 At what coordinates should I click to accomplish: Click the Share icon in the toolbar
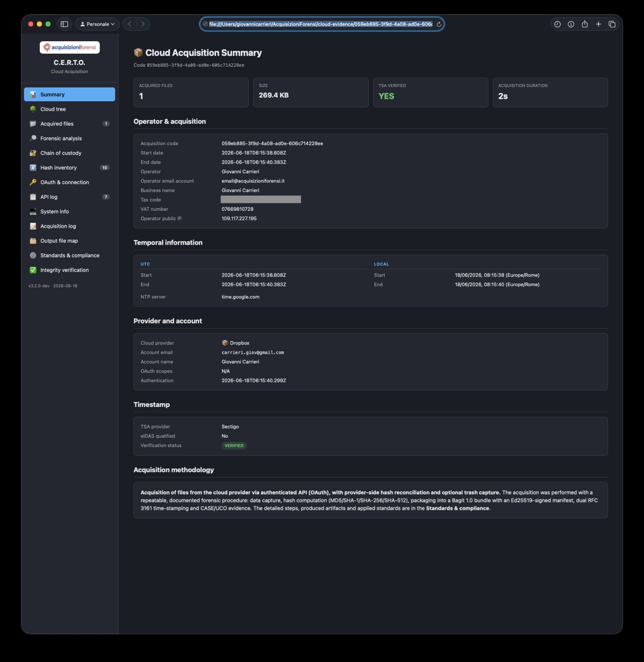click(x=585, y=24)
